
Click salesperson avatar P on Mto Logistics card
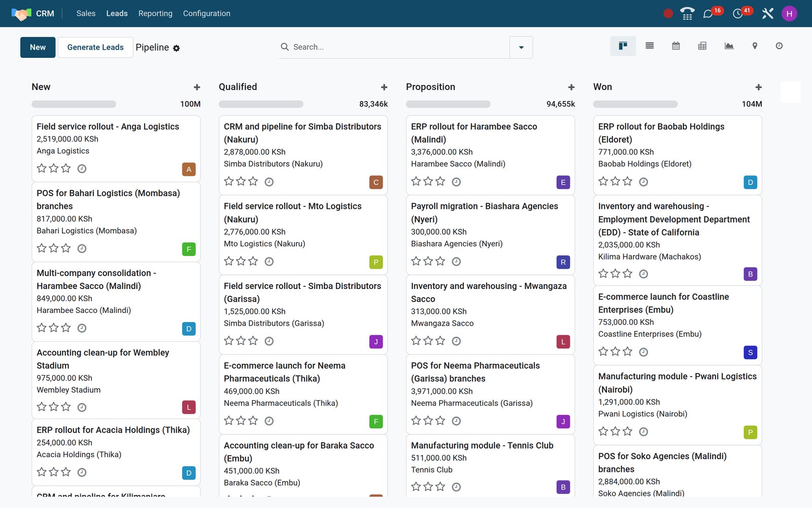point(376,262)
